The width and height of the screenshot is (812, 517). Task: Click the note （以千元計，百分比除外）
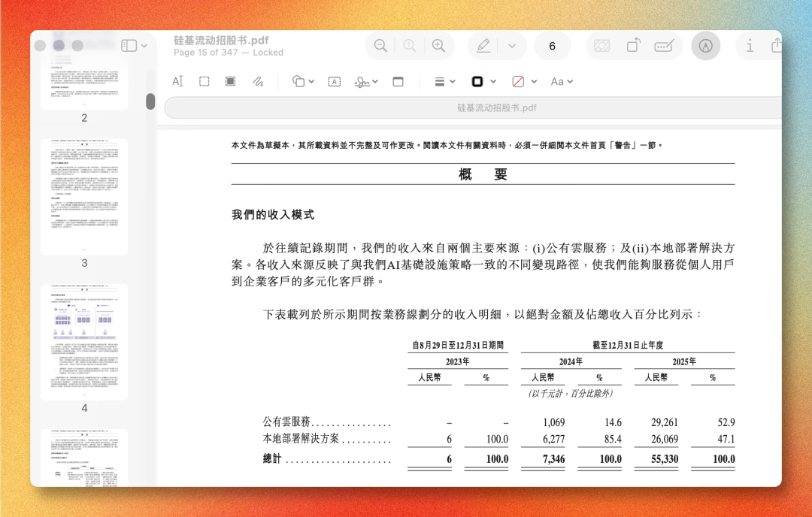click(x=571, y=393)
